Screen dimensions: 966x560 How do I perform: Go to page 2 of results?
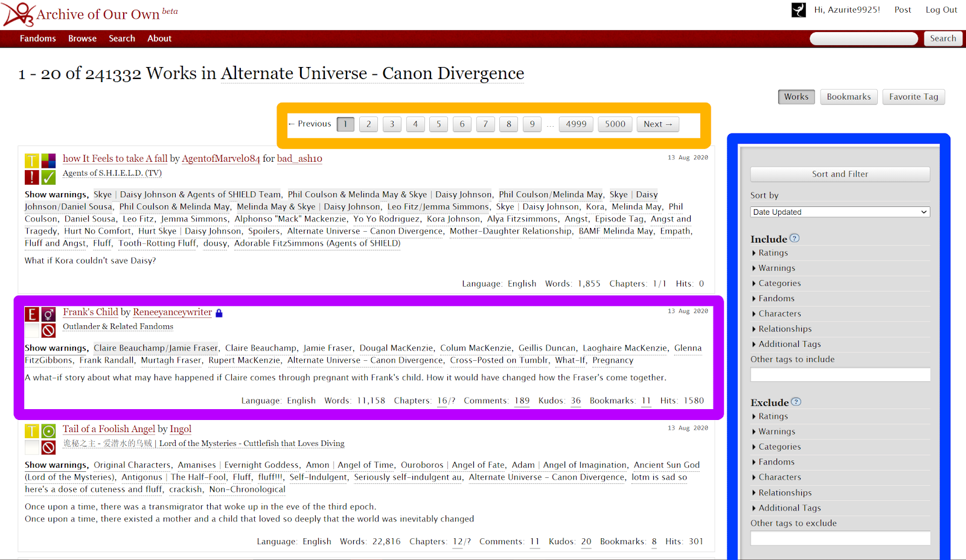tap(369, 124)
